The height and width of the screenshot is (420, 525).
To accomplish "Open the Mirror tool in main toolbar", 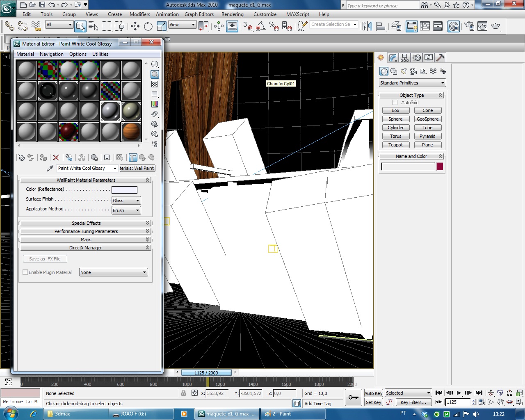I will click(x=367, y=27).
